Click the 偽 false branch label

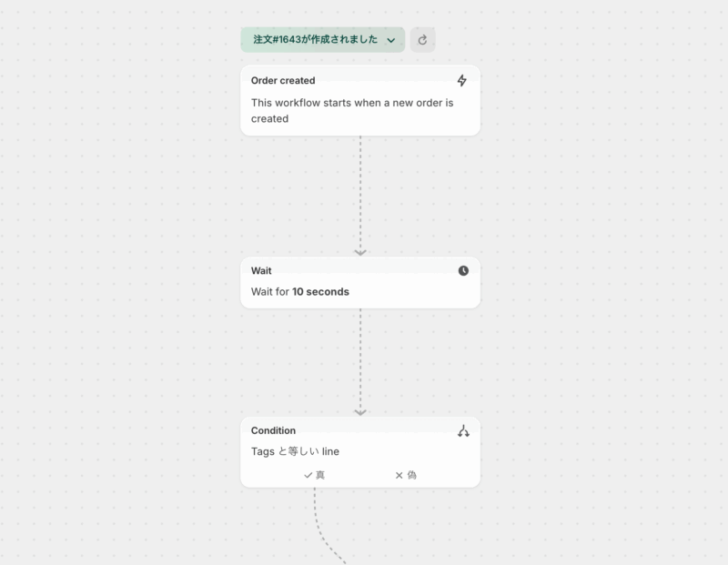[x=411, y=475]
